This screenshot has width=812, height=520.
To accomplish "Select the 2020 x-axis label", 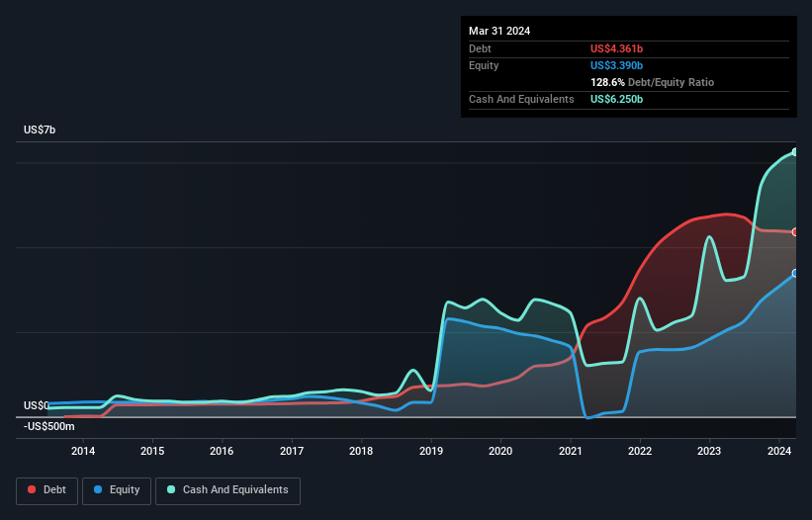I will tap(500, 451).
